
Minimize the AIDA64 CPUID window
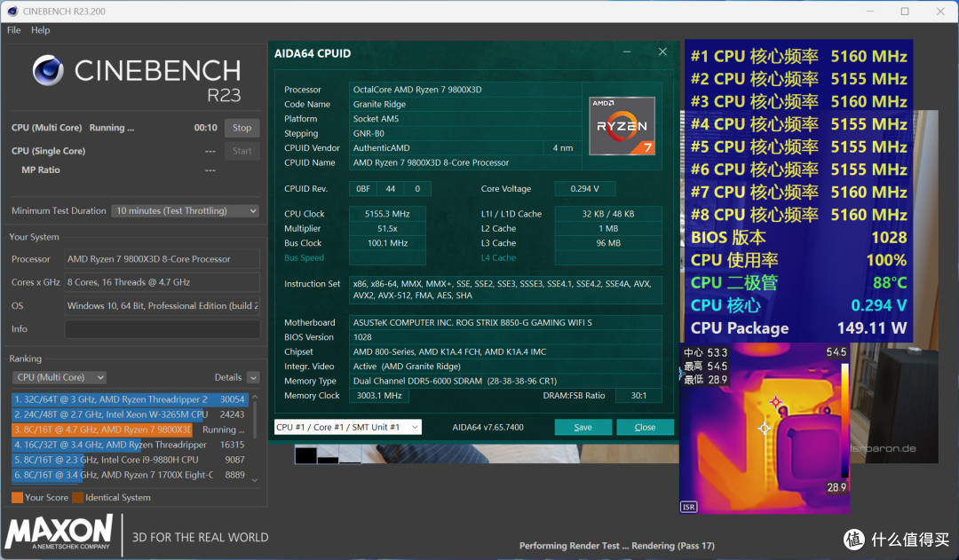[x=627, y=52]
